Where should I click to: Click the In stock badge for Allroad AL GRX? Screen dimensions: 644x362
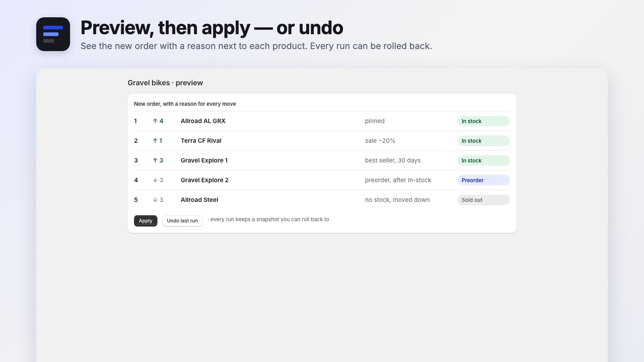[x=484, y=121]
